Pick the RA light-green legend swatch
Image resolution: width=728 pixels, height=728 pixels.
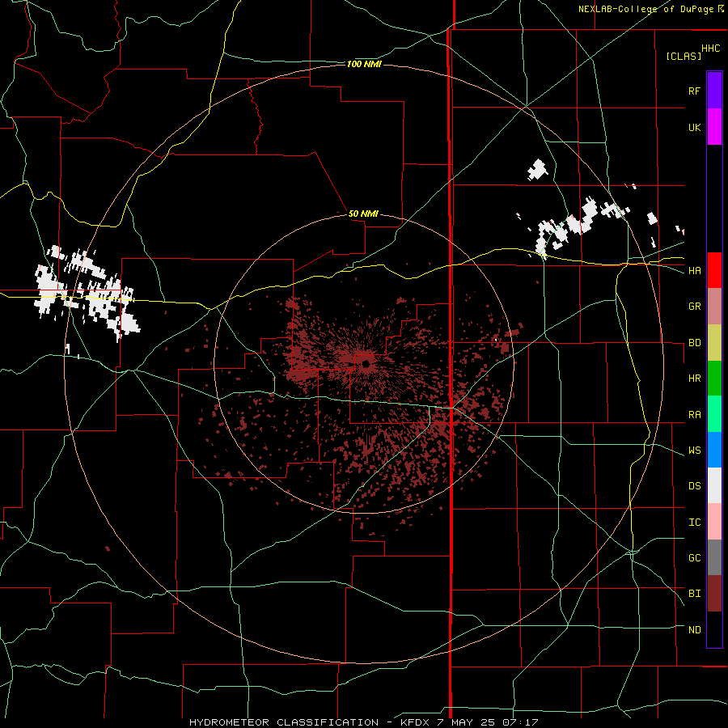[714, 414]
